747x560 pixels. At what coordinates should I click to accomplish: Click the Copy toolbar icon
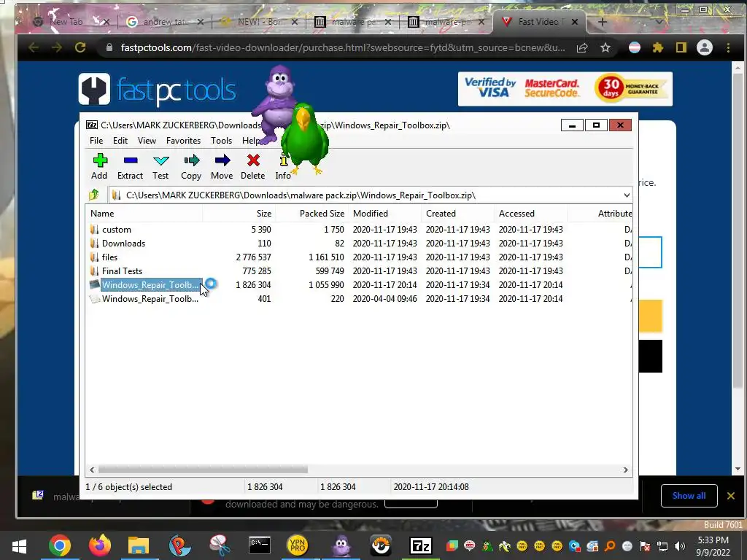[191, 166]
